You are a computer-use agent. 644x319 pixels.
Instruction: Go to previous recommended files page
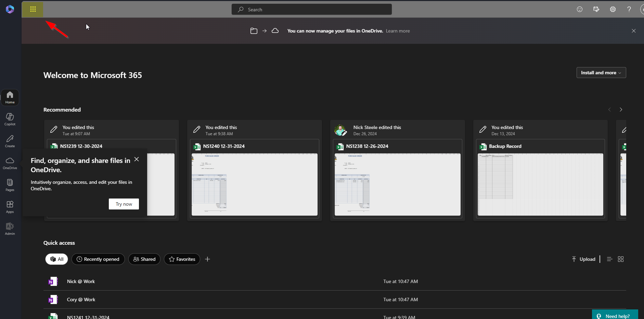(x=609, y=110)
